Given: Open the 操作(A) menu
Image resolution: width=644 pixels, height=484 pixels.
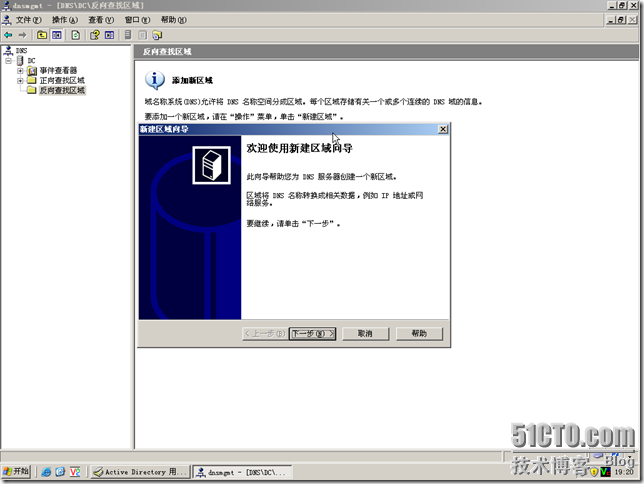Looking at the screenshot, I should tap(65, 20).
